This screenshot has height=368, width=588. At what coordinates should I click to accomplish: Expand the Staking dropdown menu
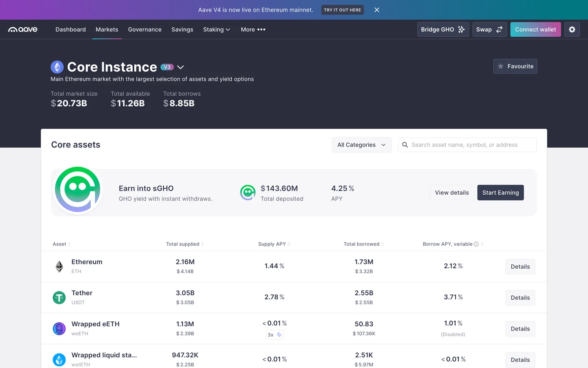tap(217, 29)
